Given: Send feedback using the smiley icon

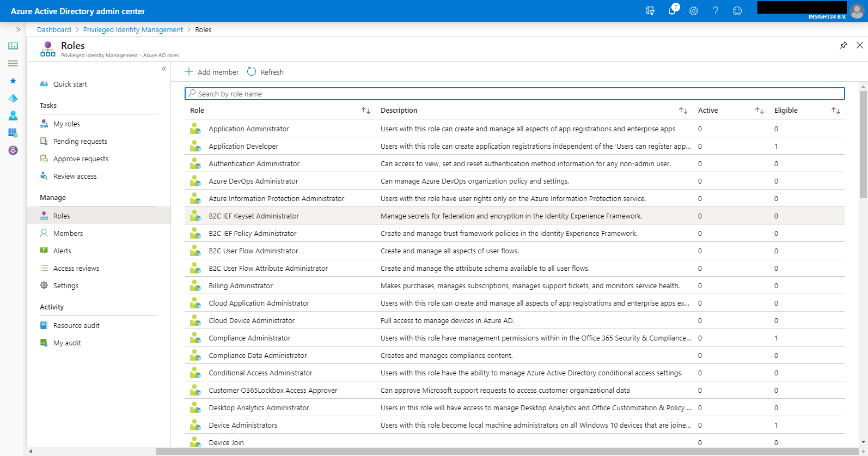Looking at the screenshot, I should point(737,11).
